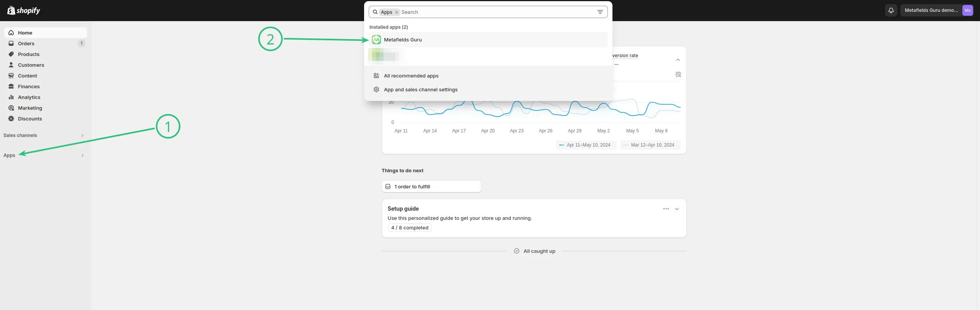Click the Setup guide heading
The image size is (980, 310).
click(x=403, y=209)
